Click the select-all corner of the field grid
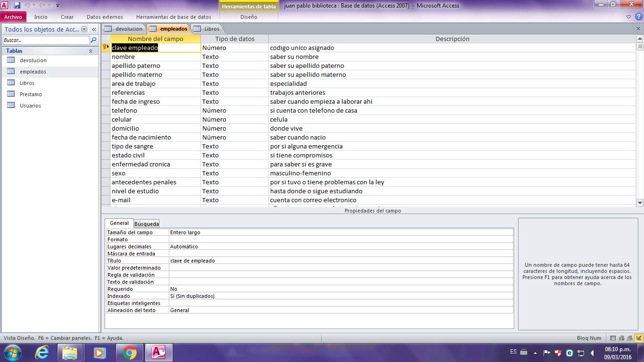This screenshot has height=362, width=644. (x=106, y=39)
